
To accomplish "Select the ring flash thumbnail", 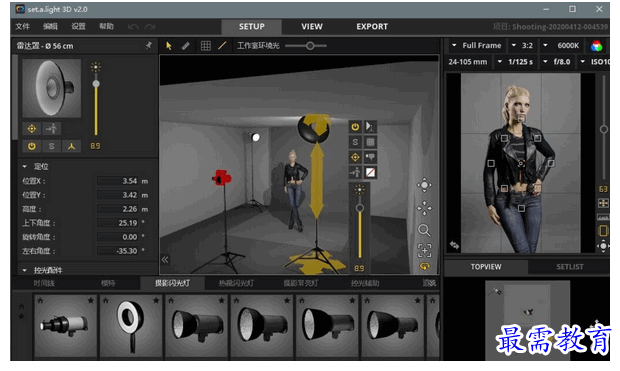I will tap(131, 326).
